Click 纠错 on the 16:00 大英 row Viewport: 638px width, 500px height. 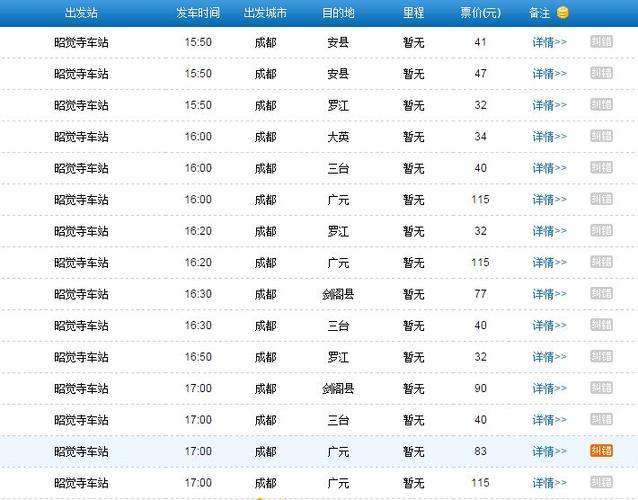(x=601, y=136)
